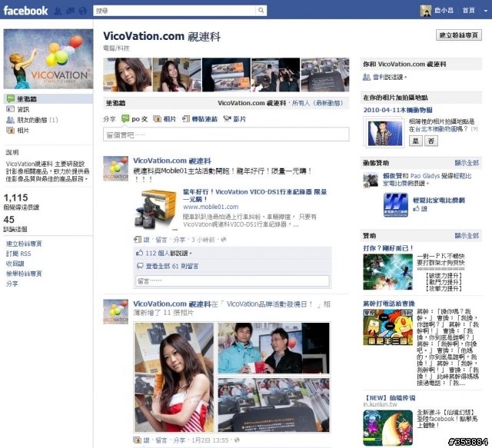Click the VicoVation page profile picture
The image size is (492, 448).
[x=48, y=59]
